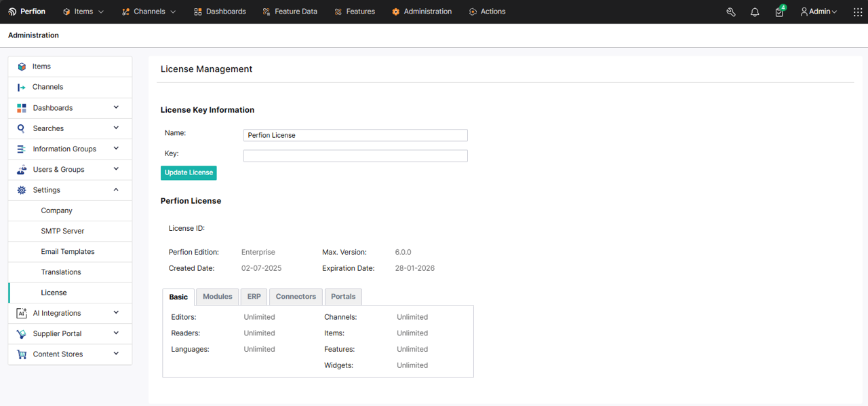Image resolution: width=868 pixels, height=406 pixels.
Task: Click the Perfion logo in top bar
Action: coord(27,12)
